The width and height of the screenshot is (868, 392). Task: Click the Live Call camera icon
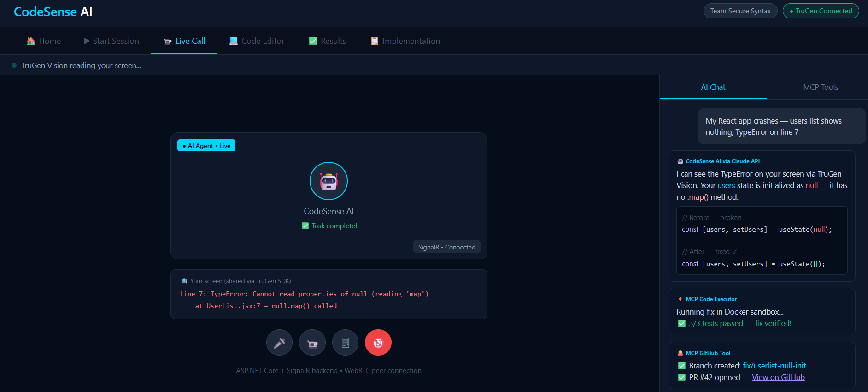coord(168,42)
